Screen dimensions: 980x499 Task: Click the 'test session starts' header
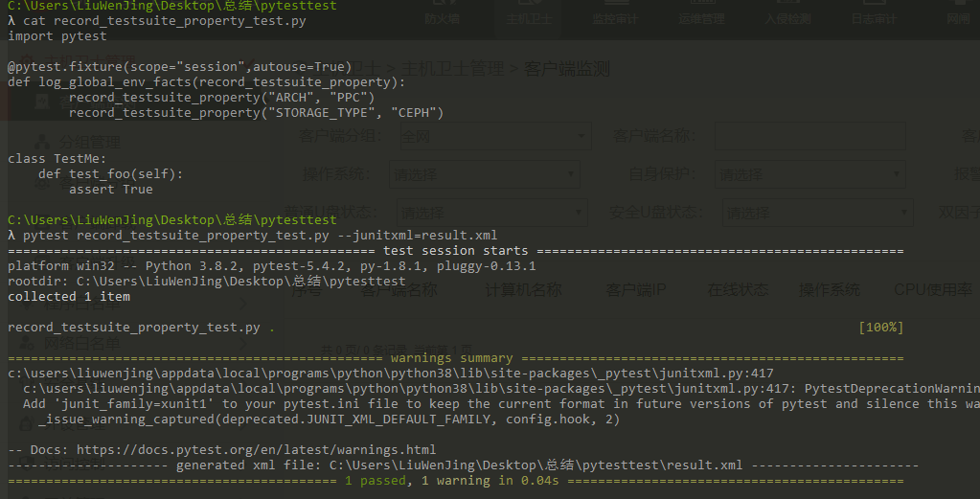(x=456, y=250)
